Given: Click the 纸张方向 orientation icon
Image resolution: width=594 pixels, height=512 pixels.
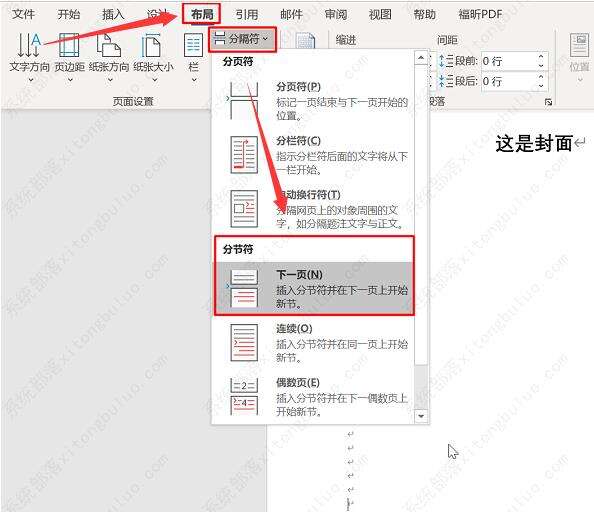Looking at the screenshot, I should click(x=109, y=45).
